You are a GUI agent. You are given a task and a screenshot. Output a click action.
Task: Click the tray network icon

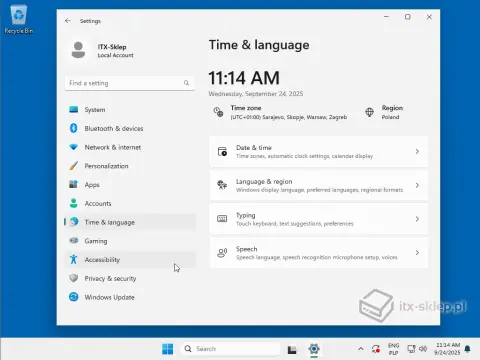(x=411, y=349)
